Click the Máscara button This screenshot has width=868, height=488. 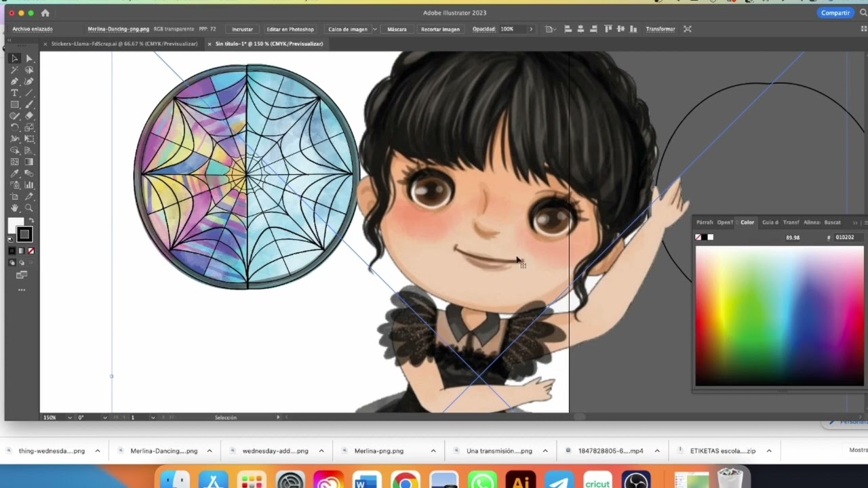[397, 29]
